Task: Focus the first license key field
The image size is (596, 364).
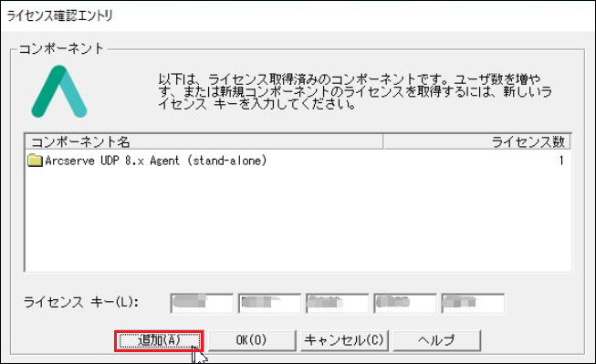Action: pos(202,303)
